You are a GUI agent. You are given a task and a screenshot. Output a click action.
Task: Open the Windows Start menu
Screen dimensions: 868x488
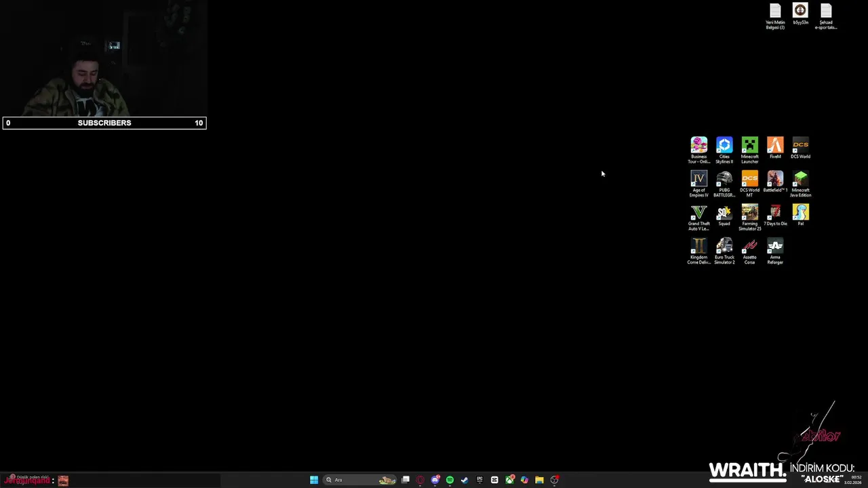point(314,480)
